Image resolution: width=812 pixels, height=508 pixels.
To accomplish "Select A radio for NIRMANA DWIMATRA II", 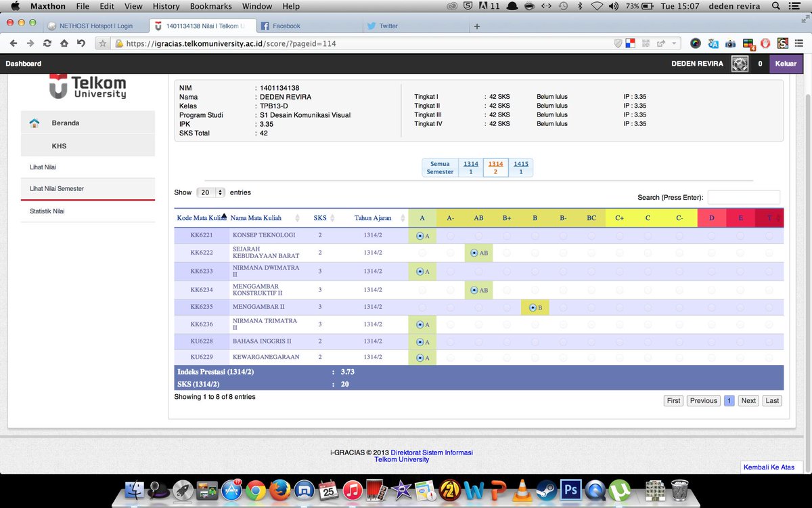I will [x=420, y=271].
